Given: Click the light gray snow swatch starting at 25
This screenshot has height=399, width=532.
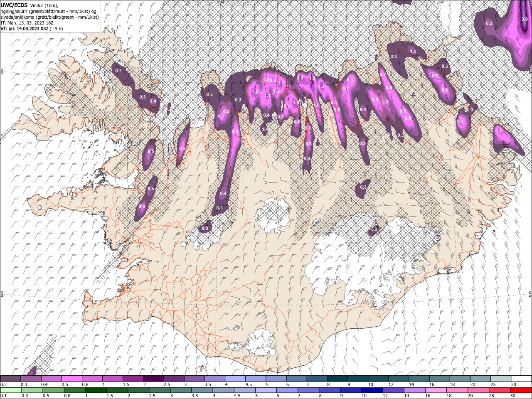Looking at the screenshot, I should pyautogui.click(x=501, y=379).
